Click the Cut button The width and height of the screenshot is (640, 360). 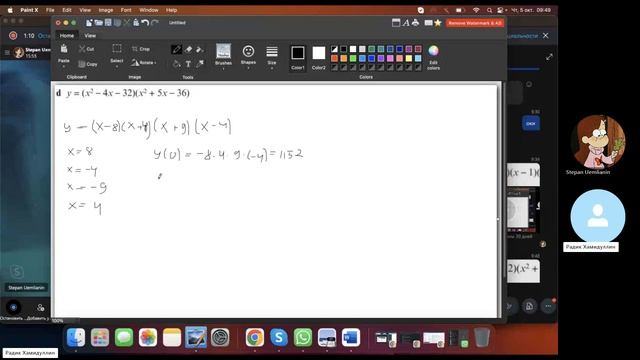coord(87,49)
